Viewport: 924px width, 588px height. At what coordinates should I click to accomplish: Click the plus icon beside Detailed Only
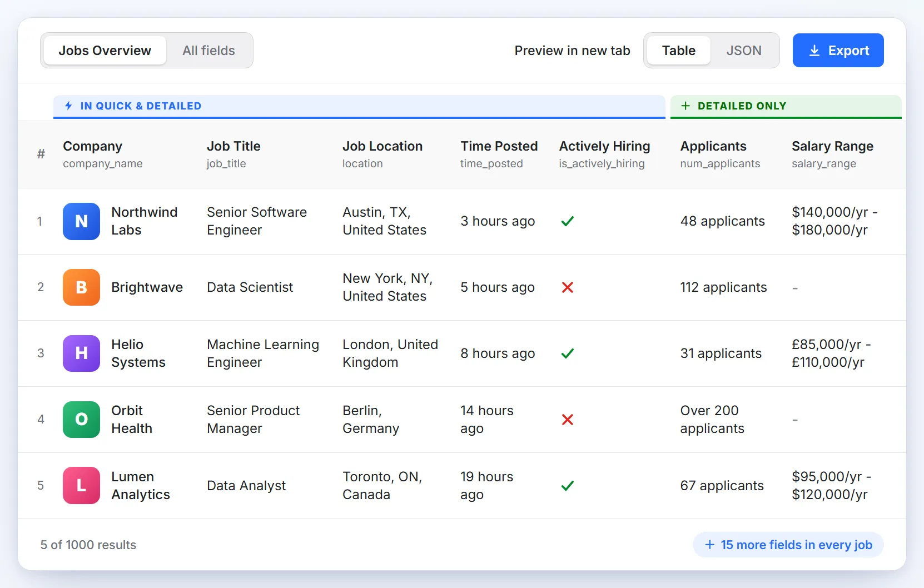coord(685,106)
